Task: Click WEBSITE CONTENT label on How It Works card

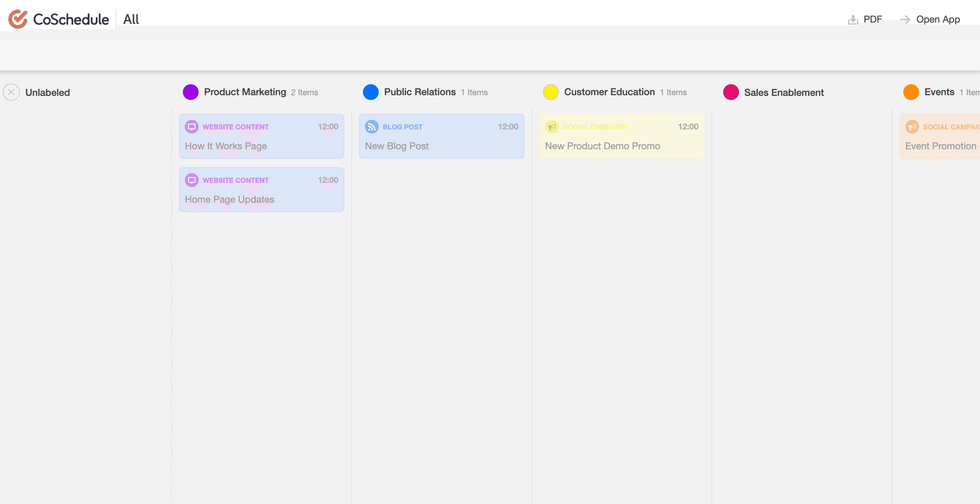Action: click(236, 127)
